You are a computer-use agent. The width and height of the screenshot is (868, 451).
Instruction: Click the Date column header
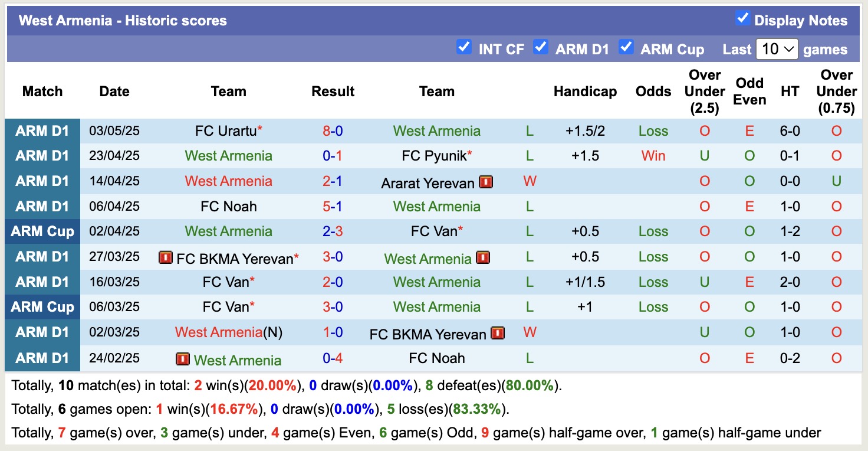[x=114, y=91]
